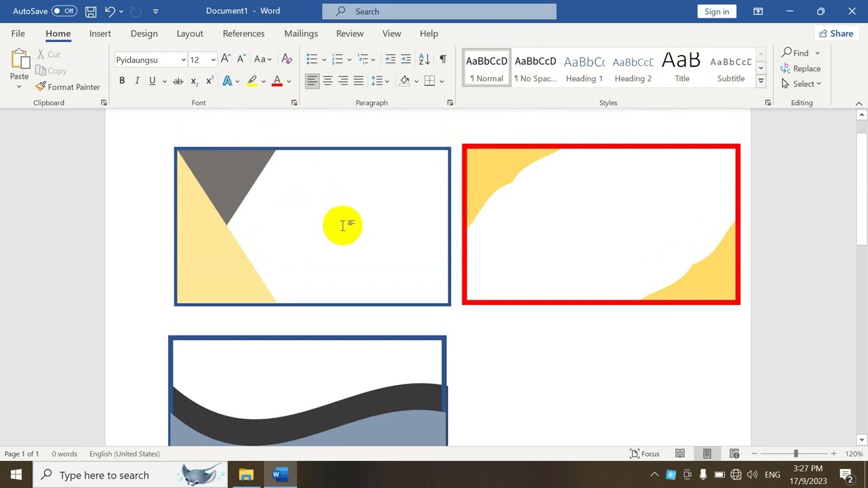Image resolution: width=868 pixels, height=488 pixels.
Task: Open Windows taskbar search box
Action: [129, 474]
